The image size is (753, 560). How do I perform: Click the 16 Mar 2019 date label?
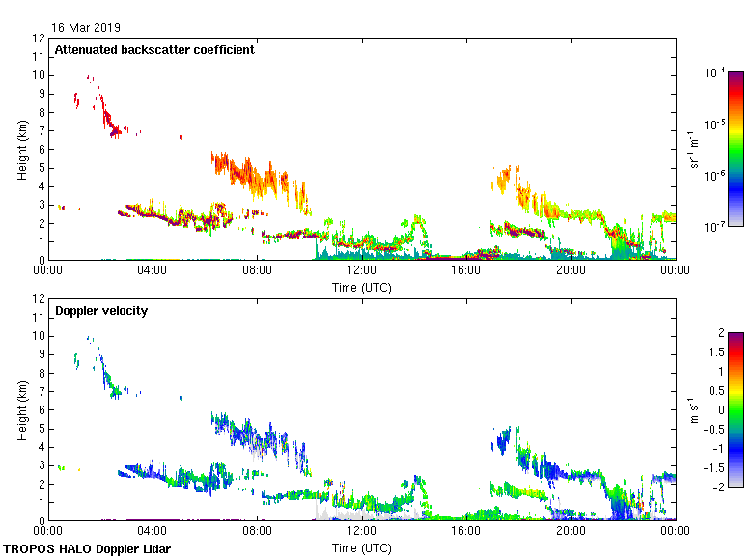tap(87, 28)
